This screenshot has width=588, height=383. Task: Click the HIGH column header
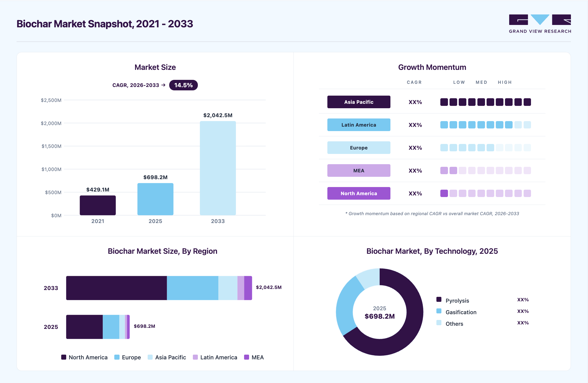pyautogui.click(x=505, y=82)
